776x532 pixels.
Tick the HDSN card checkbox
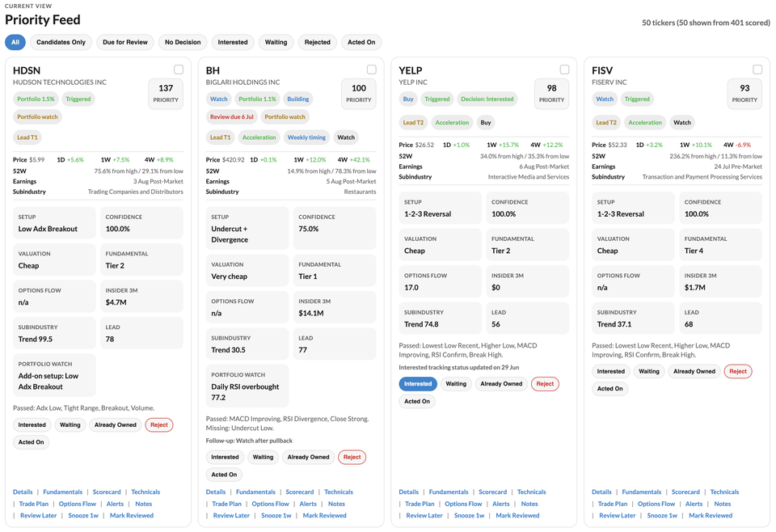click(x=179, y=70)
